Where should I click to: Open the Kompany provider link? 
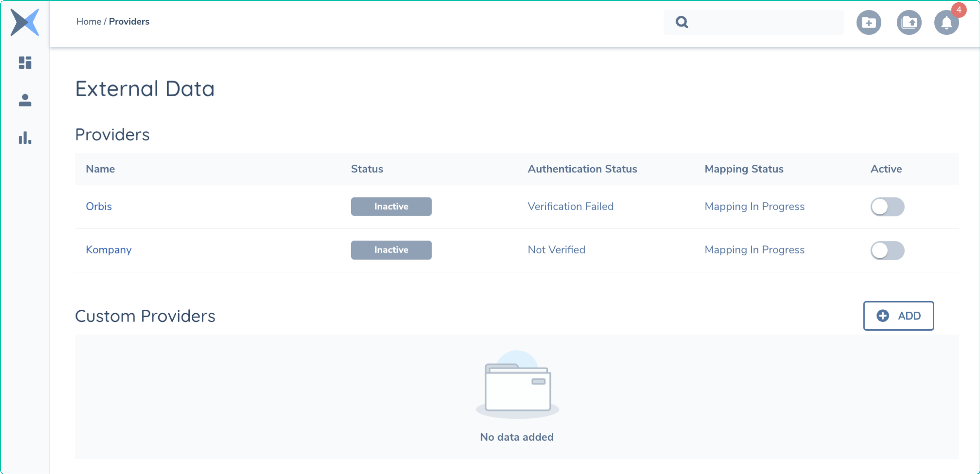click(x=108, y=250)
